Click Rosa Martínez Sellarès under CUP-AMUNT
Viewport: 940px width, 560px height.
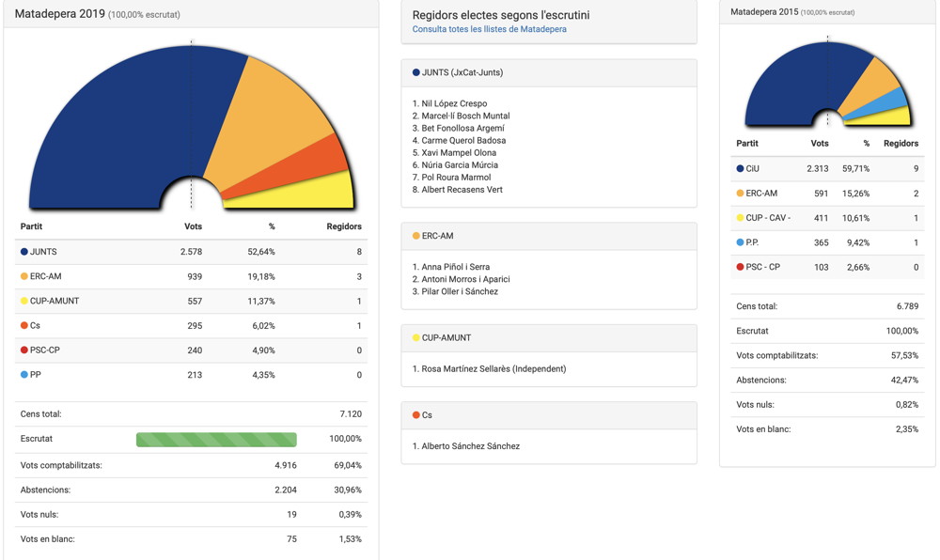493,368
